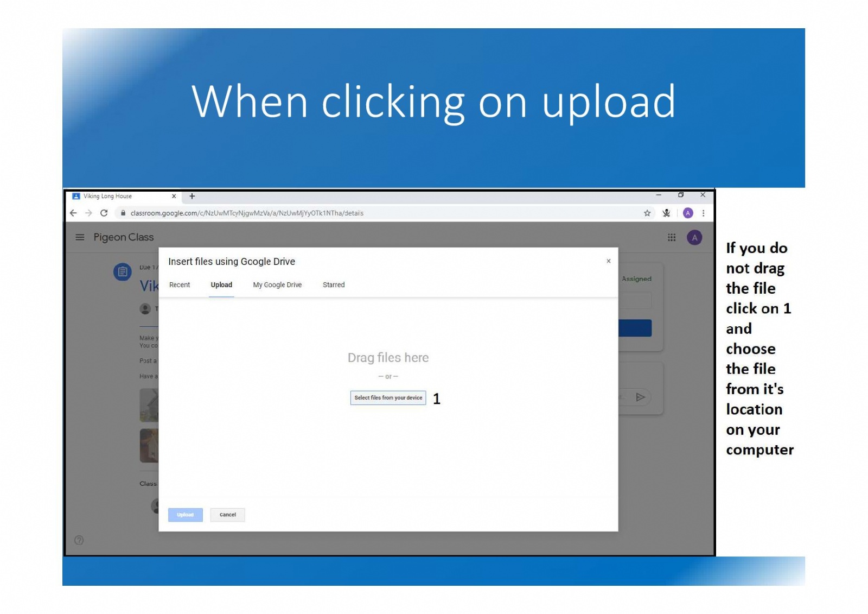Select the Upload tab
This screenshot has width=868, height=614.
[221, 284]
